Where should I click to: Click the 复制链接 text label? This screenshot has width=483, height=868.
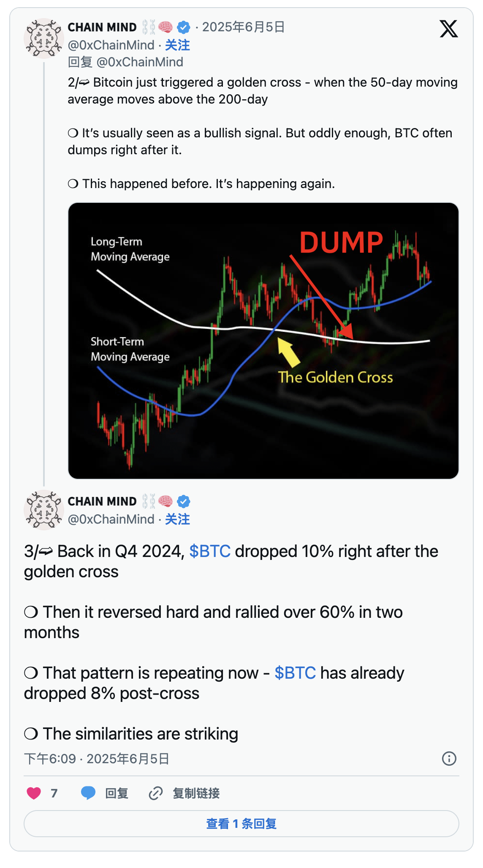196,793
